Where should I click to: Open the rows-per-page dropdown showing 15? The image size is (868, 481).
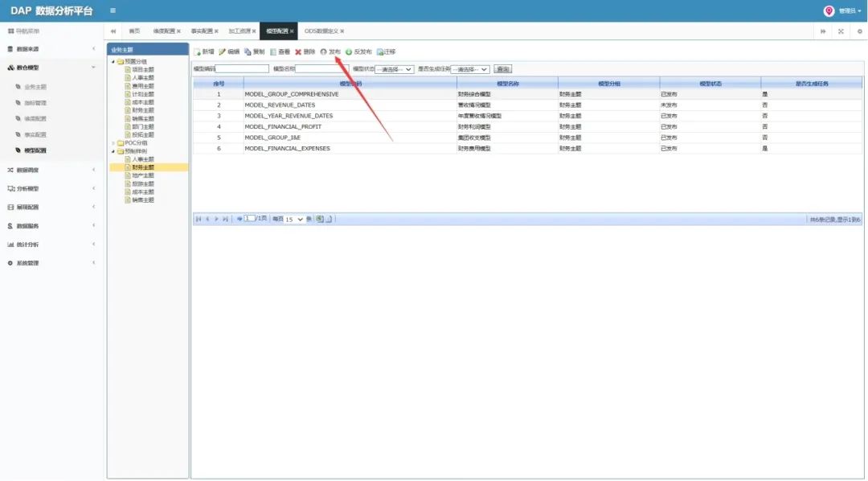pyautogui.click(x=294, y=220)
